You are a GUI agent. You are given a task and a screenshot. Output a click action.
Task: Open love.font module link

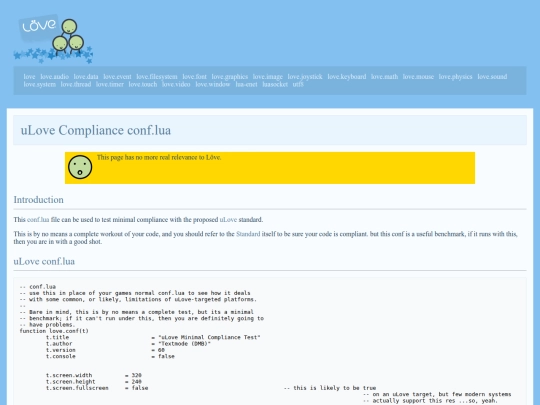click(195, 76)
